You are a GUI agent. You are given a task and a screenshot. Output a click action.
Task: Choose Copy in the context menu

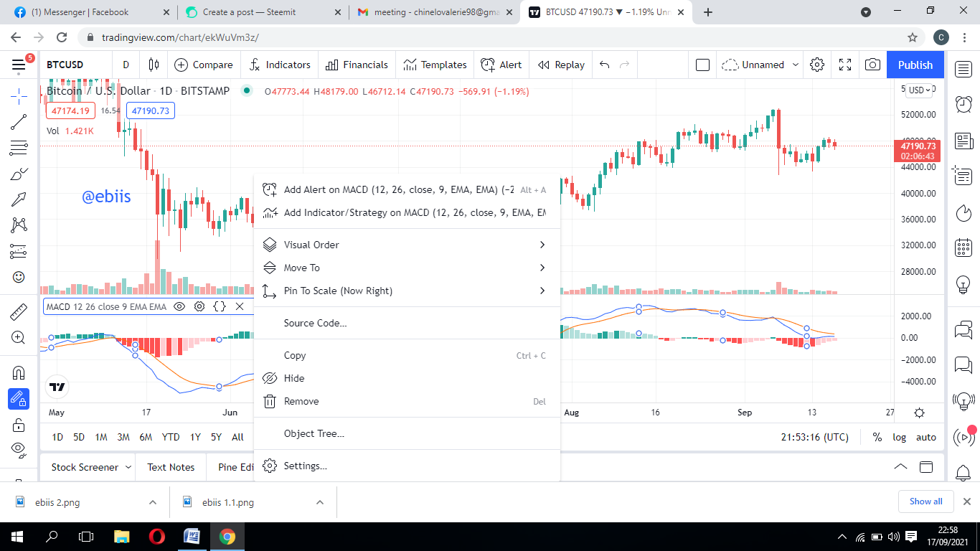coord(407,355)
